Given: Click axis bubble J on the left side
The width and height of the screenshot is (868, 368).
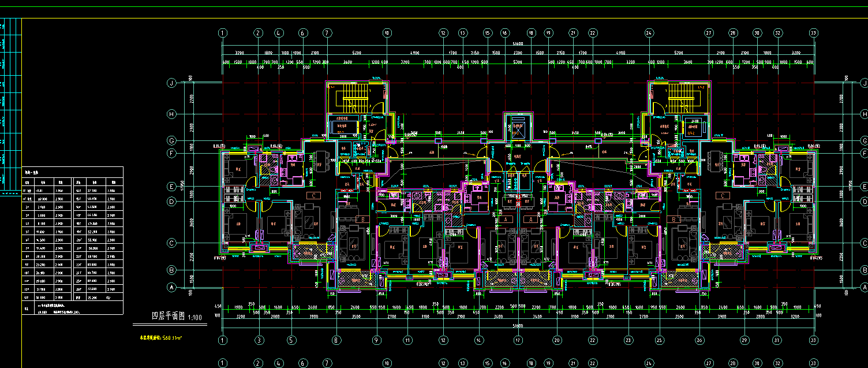Looking at the screenshot, I should click(171, 83).
